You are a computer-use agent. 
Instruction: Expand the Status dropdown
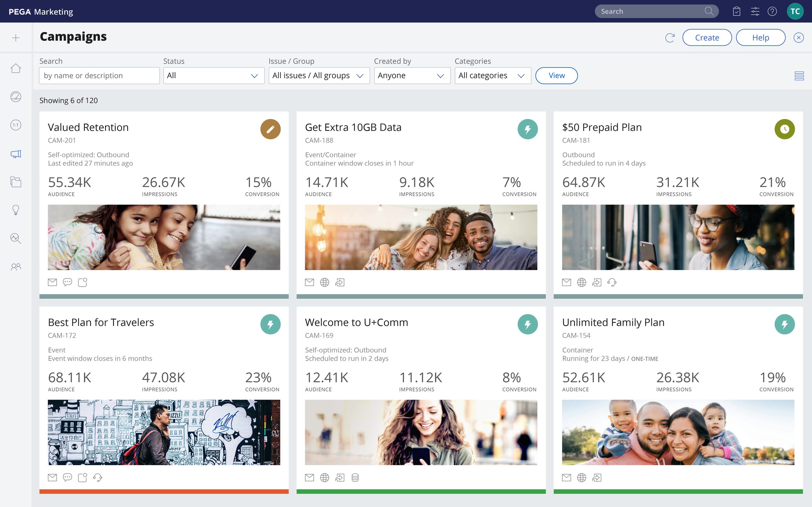tap(214, 76)
